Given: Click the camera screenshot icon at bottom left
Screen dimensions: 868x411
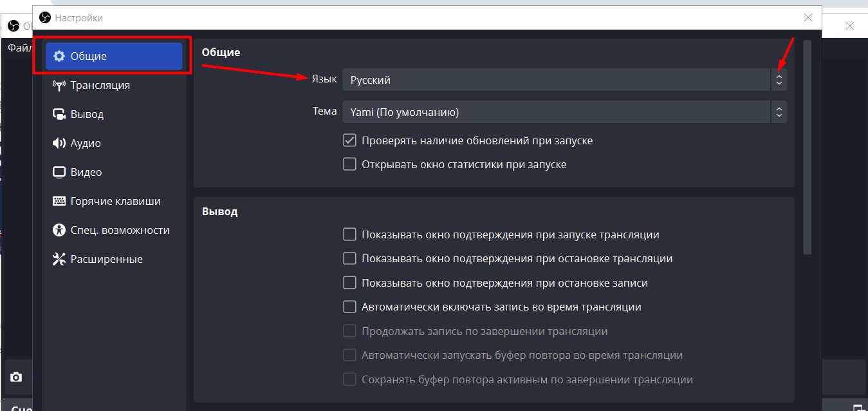Looking at the screenshot, I should click(x=16, y=378).
